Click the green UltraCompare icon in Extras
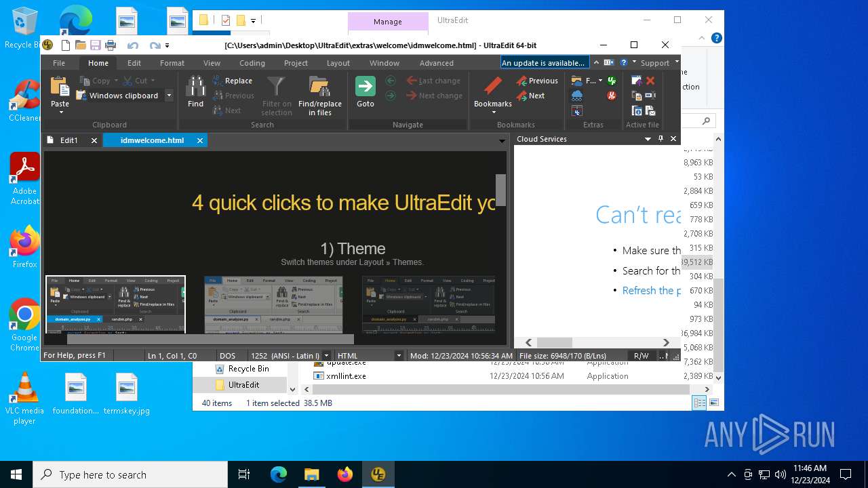 (x=612, y=81)
